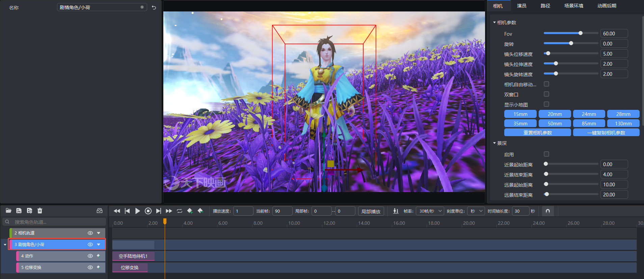Click the trash delete icon
Image resolution: width=644 pixels, height=279 pixels.
[40, 211]
